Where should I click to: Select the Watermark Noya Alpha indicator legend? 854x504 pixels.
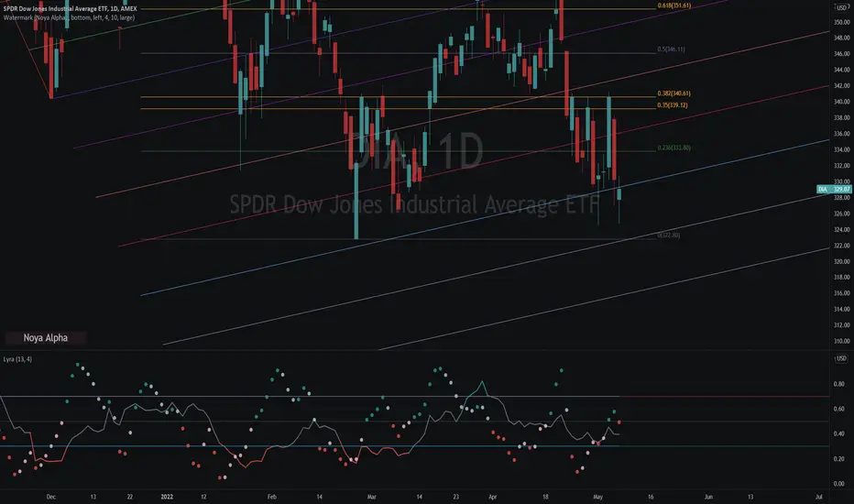69,17
